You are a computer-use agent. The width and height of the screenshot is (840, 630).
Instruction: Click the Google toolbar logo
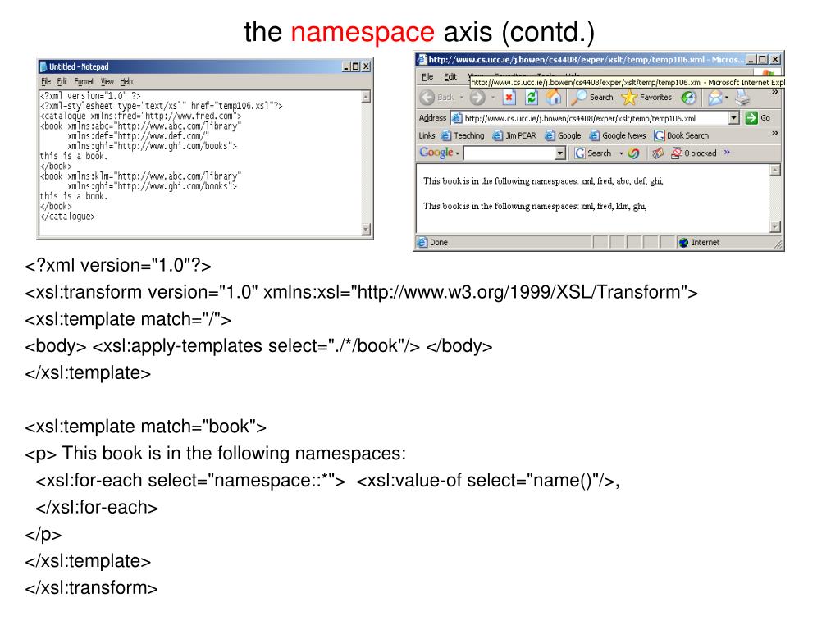(x=436, y=153)
